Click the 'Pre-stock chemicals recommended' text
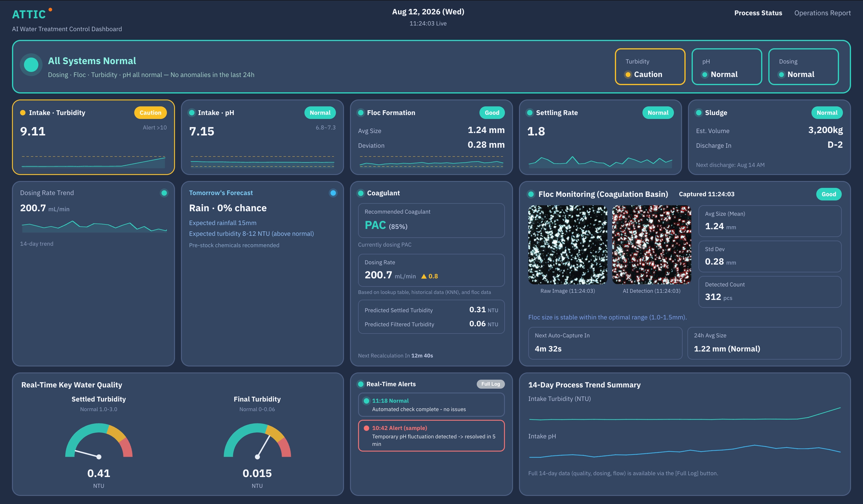The height and width of the screenshot is (504, 863). pos(234,245)
